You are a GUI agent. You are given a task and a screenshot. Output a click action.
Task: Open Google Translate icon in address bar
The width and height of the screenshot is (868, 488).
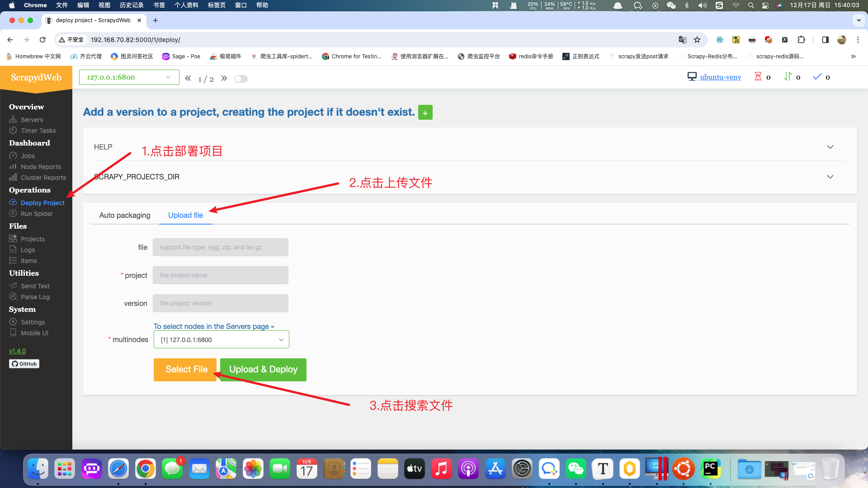[x=682, y=40]
